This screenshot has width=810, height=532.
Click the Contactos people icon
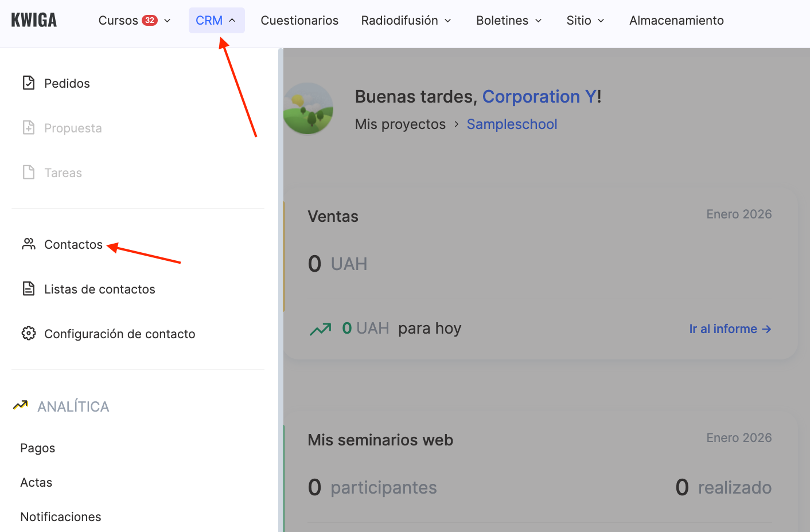click(29, 244)
